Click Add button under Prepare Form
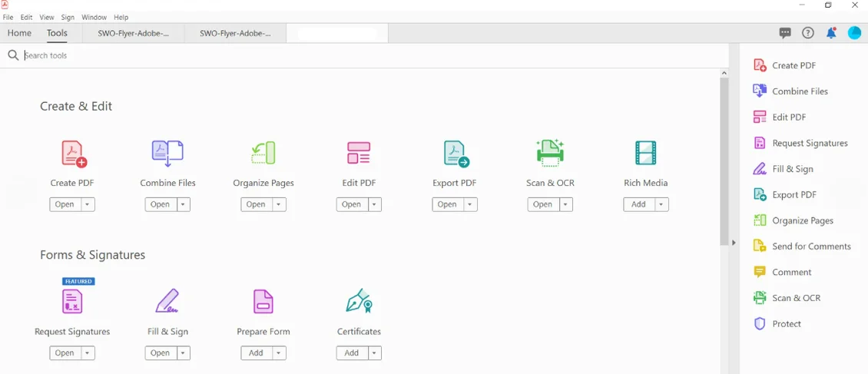Viewport: 868px width, 374px height. tap(257, 352)
